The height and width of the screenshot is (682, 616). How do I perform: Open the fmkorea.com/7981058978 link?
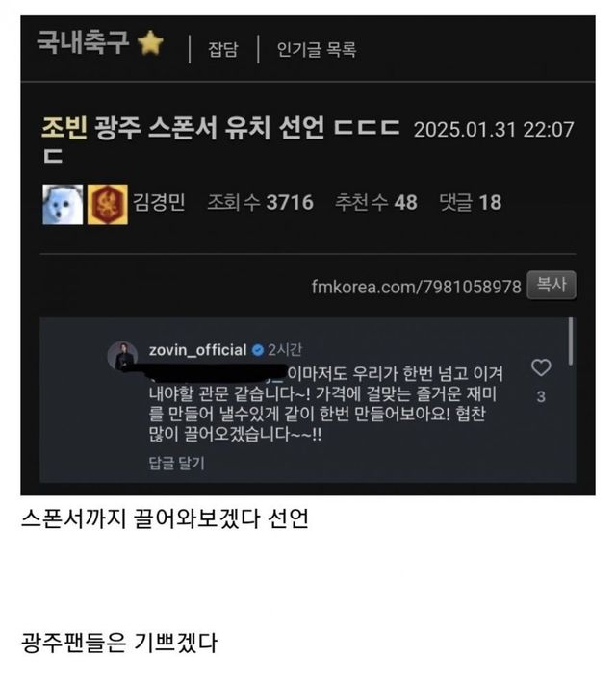[416, 287]
